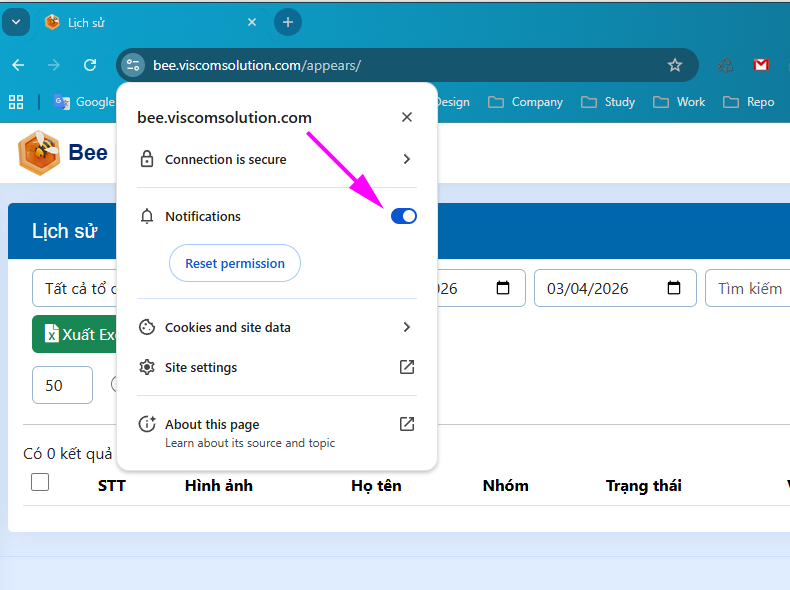Click the Tìm kiếm search field
The height and width of the screenshot is (590, 790).
click(748, 288)
